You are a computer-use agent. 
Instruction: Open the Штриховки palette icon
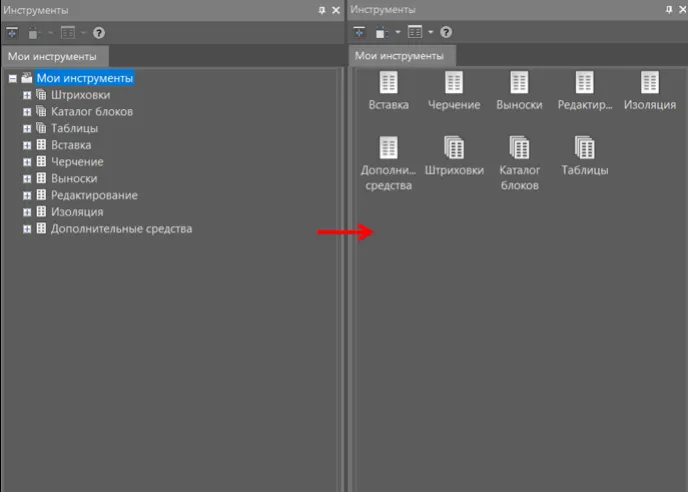coord(453,149)
